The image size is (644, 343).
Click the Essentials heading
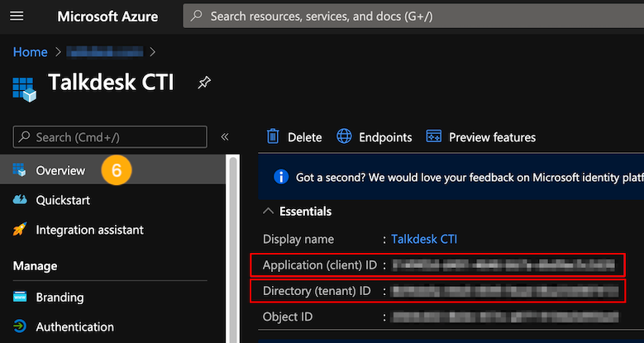[x=305, y=211]
